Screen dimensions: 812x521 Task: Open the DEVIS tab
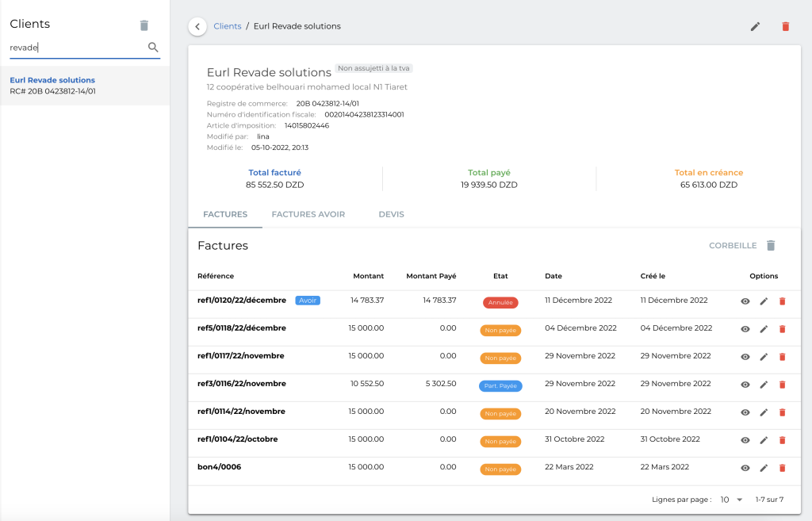391,214
